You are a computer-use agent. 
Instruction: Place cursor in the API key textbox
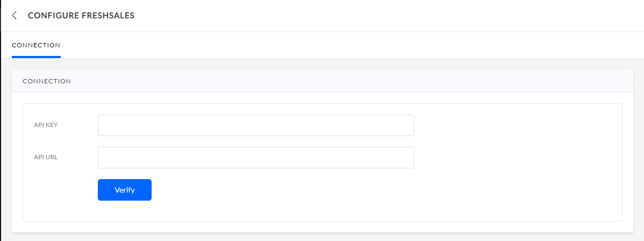tap(256, 125)
